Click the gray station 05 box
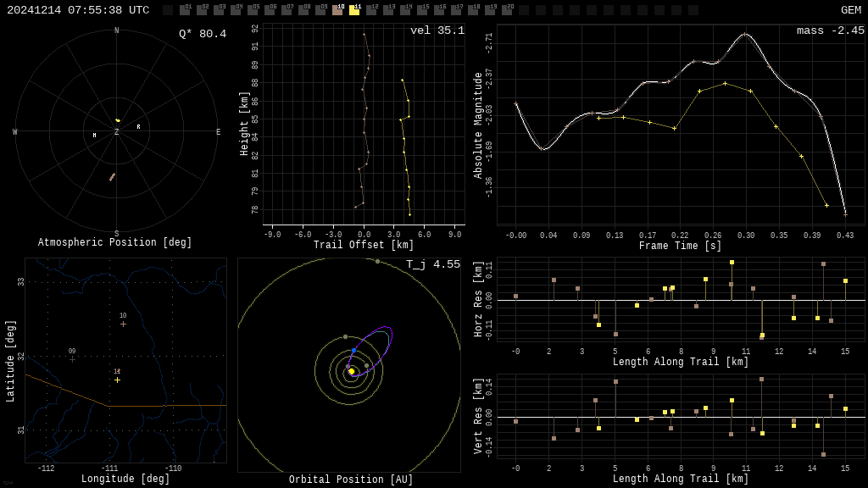 tap(253, 10)
